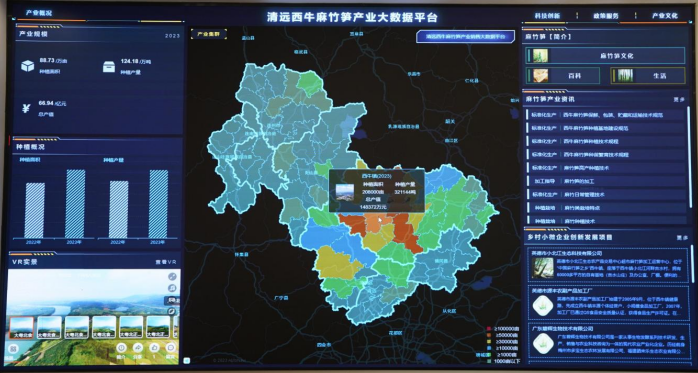Select the fourth VR scene thumbnail
This screenshot has width=698, height=373.
(x=104, y=328)
